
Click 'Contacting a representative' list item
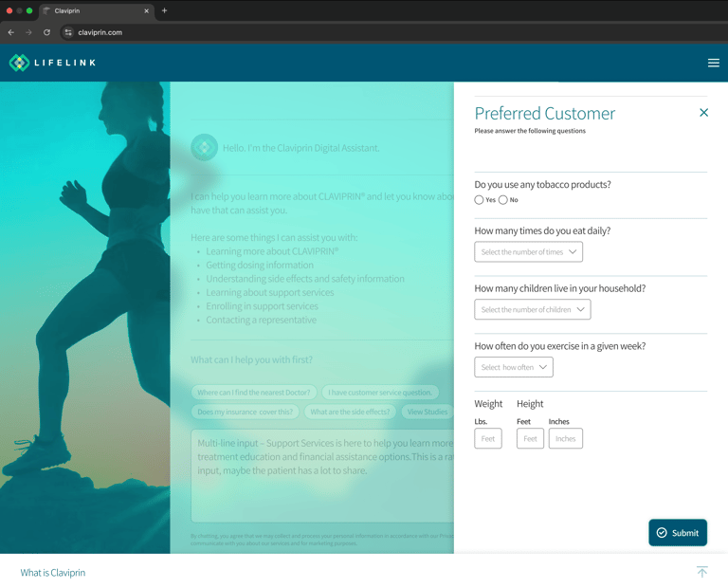(x=261, y=320)
